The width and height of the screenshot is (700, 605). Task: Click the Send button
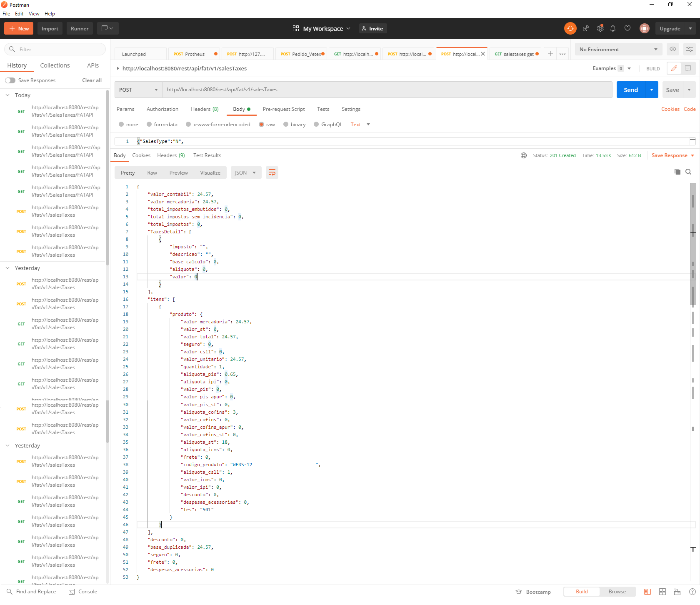tap(631, 90)
